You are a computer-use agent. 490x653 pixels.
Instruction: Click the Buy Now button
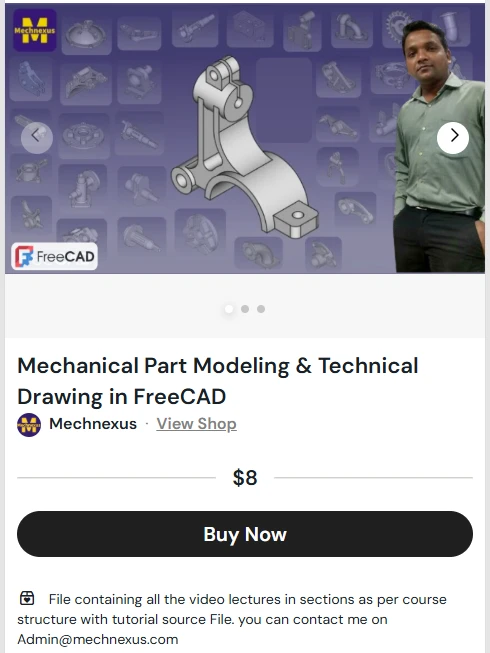point(245,534)
